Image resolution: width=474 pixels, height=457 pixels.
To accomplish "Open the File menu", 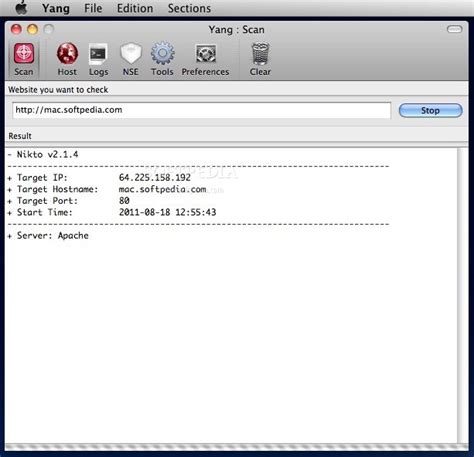I will click(x=93, y=8).
